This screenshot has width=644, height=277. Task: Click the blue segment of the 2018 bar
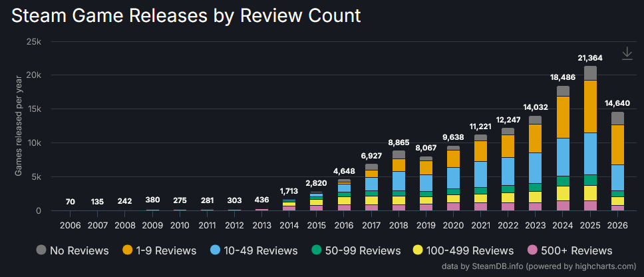pos(399,181)
